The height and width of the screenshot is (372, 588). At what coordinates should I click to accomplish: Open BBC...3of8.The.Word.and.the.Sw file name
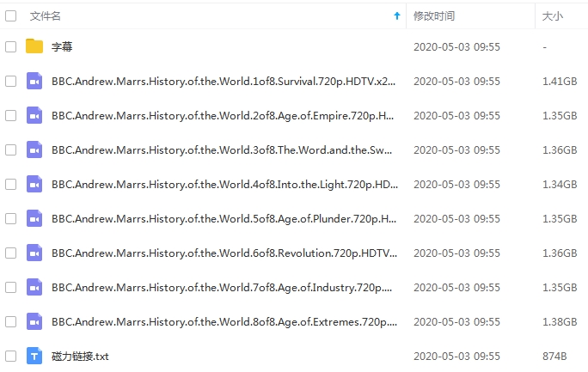pos(222,149)
